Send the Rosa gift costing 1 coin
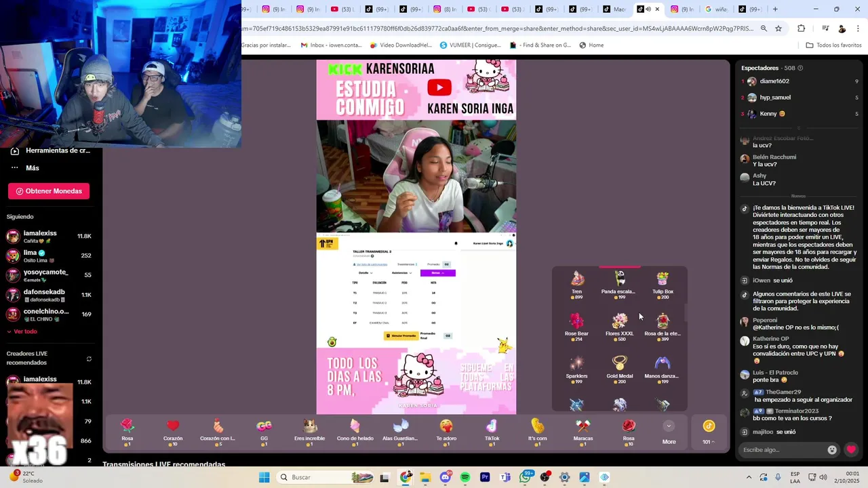868x488 pixels. 127,432
